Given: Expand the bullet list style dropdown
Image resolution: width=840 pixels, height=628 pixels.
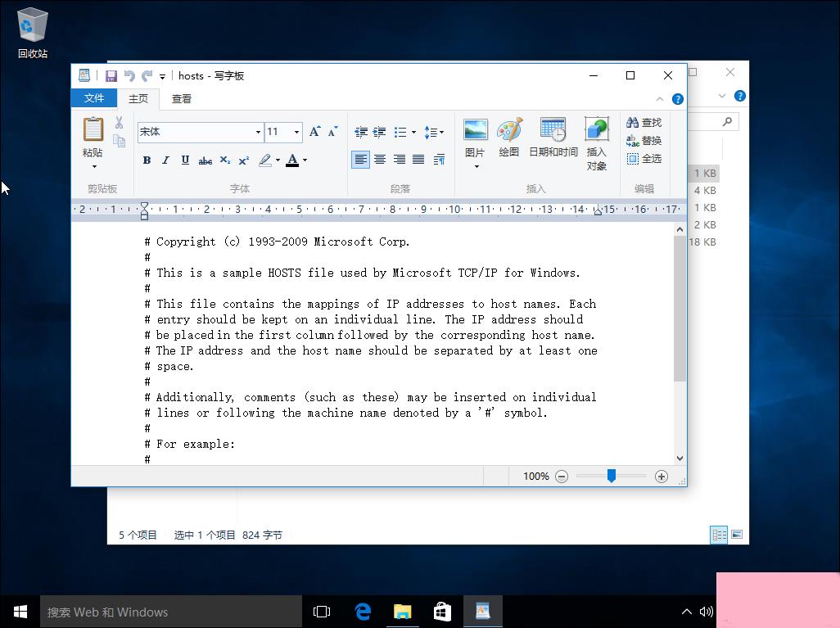Looking at the screenshot, I should [413, 133].
